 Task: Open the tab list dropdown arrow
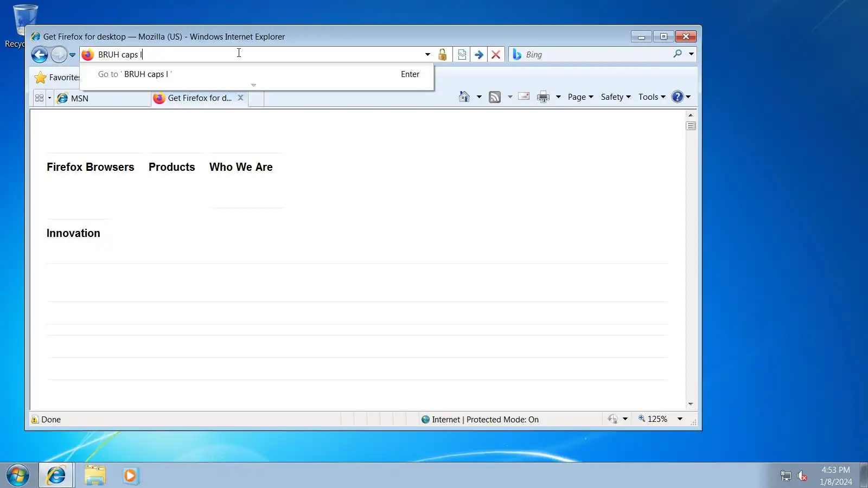49,98
